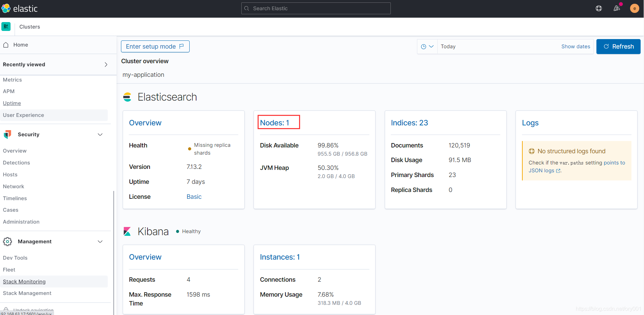Click the green space selector icon
Screen dimensions: 644x315
point(6,27)
